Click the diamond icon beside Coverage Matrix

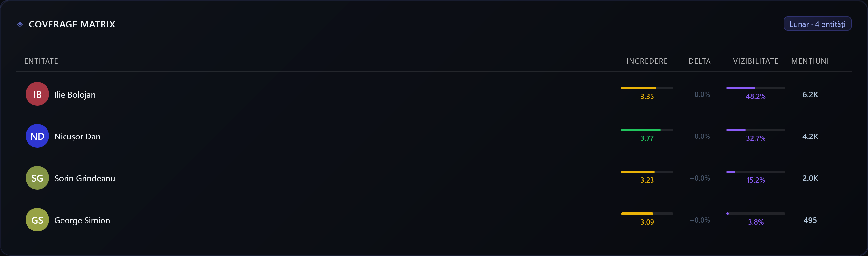pyautogui.click(x=20, y=24)
